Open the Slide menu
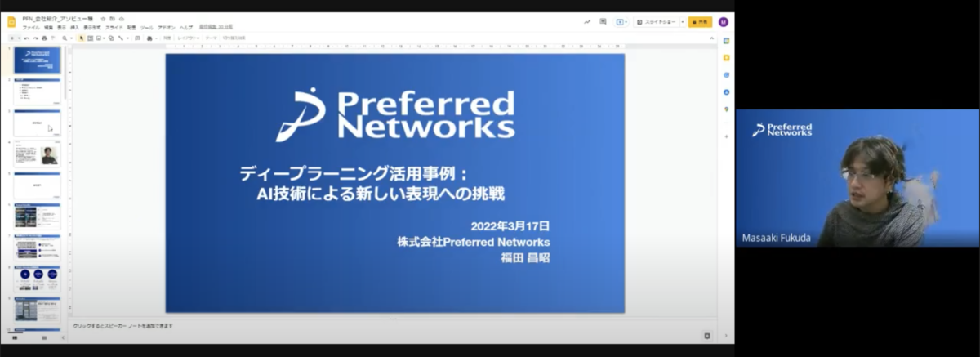 click(114, 27)
